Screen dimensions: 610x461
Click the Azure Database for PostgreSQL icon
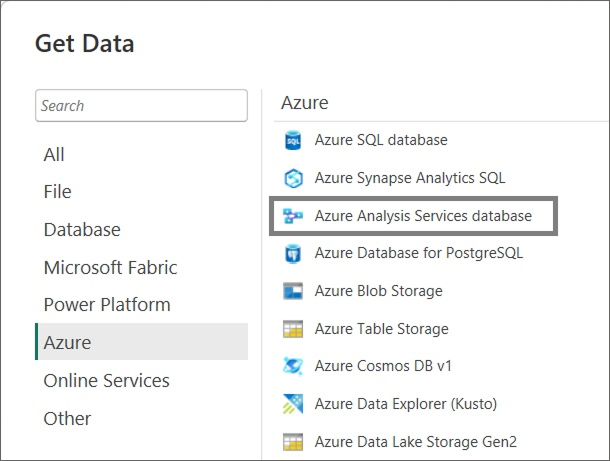(293, 254)
